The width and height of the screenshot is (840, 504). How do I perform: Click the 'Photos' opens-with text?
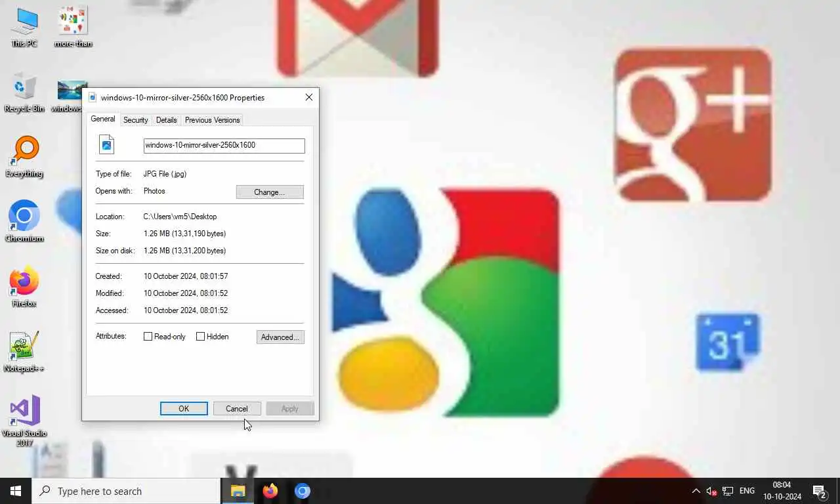click(x=154, y=191)
